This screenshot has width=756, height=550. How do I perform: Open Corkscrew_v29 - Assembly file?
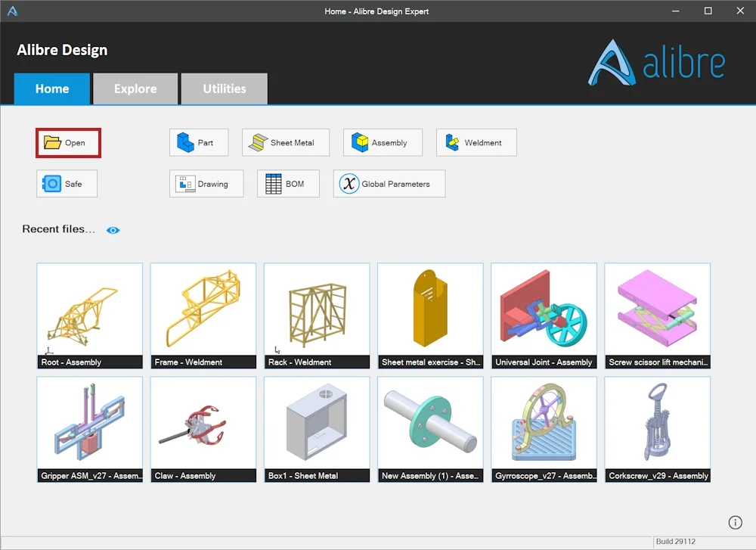point(658,430)
